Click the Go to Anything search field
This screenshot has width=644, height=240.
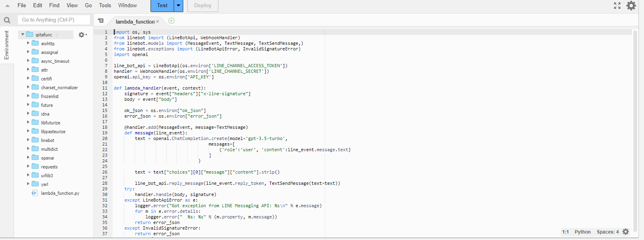point(54,20)
